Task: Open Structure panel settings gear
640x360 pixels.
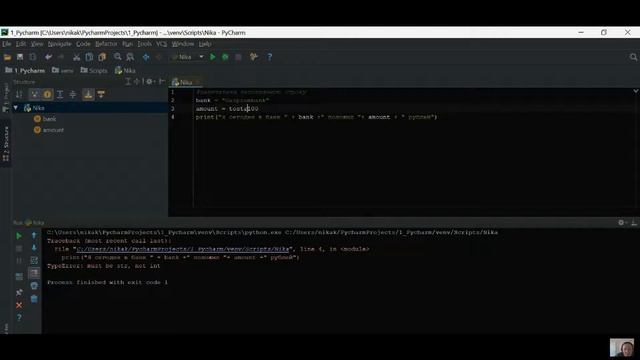Action: 149,82
